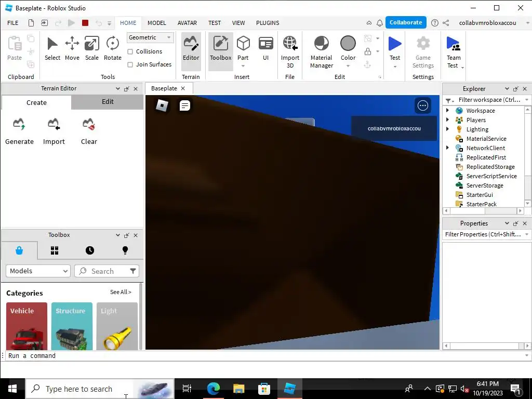Launch Team Test

click(x=454, y=51)
